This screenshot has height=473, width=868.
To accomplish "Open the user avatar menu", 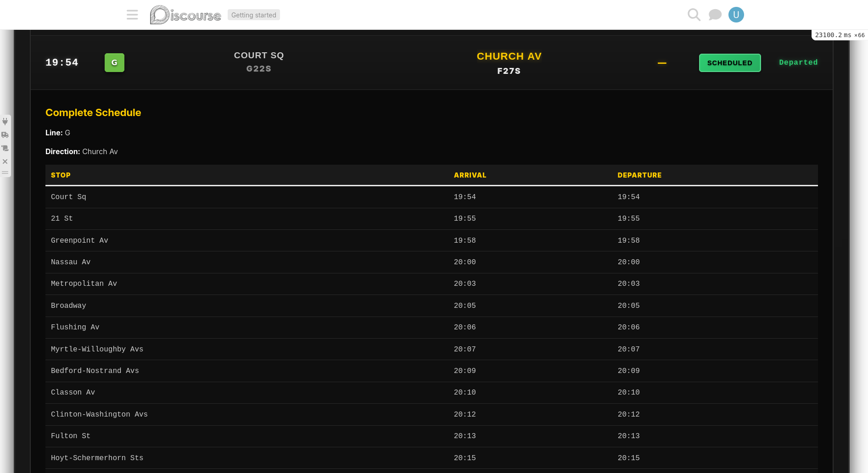I will [736, 15].
